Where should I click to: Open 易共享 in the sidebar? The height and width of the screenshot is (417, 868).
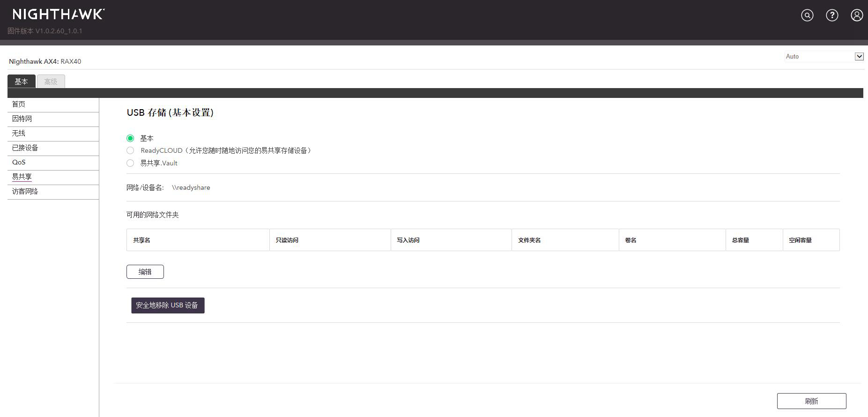point(53,177)
